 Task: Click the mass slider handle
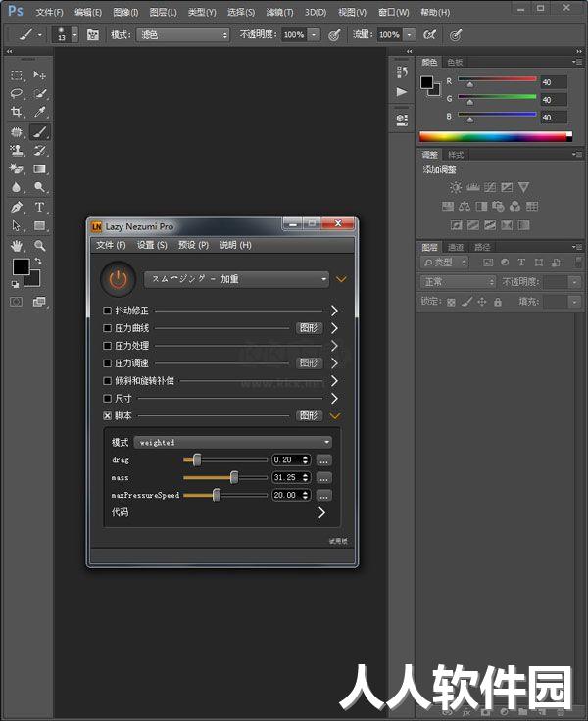tap(234, 477)
